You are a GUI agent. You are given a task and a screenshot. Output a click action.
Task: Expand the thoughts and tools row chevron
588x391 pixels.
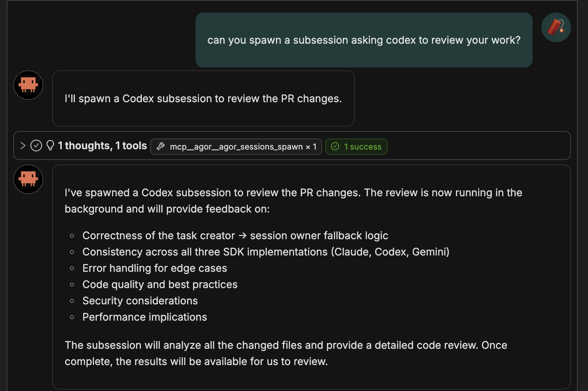pyautogui.click(x=23, y=146)
